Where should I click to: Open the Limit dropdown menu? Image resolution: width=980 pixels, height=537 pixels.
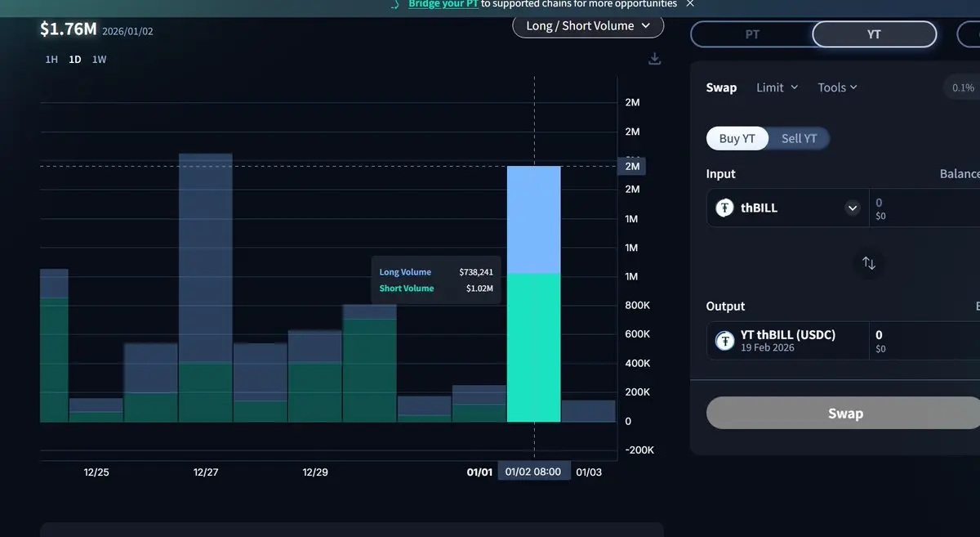[x=777, y=87]
